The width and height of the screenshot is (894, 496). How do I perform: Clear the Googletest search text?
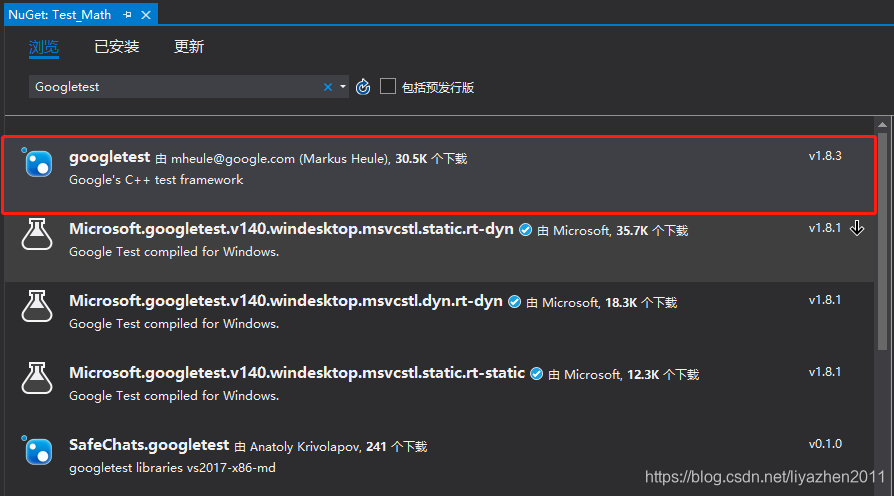tap(328, 87)
